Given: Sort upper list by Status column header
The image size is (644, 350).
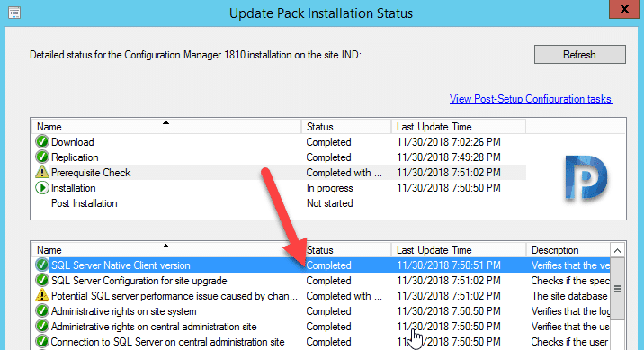Looking at the screenshot, I should coord(346,127).
